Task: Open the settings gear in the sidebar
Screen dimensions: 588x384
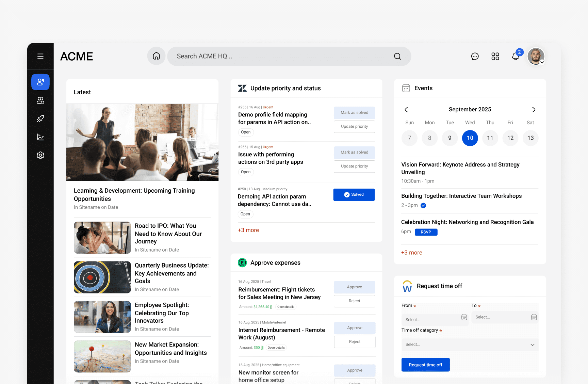Action: pyautogui.click(x=40, y=155)
